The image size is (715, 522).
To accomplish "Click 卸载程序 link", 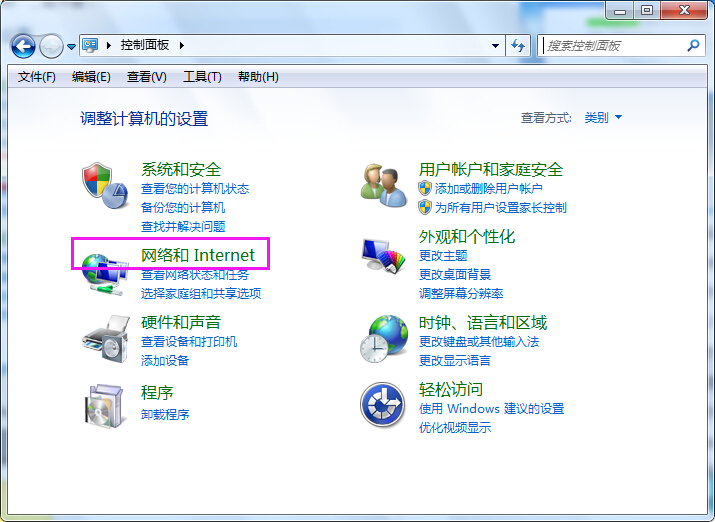I will [165, 415].
